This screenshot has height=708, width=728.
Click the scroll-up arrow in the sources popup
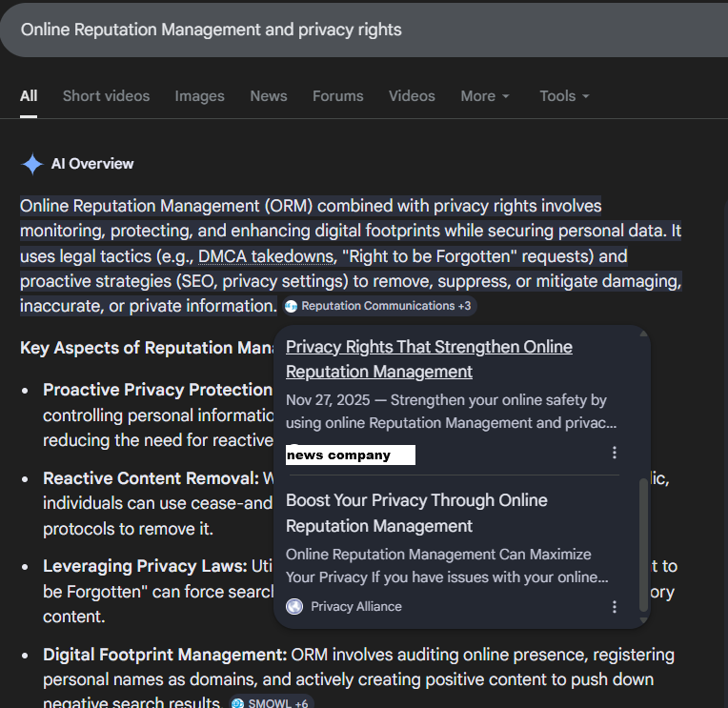tap(643, 334)
